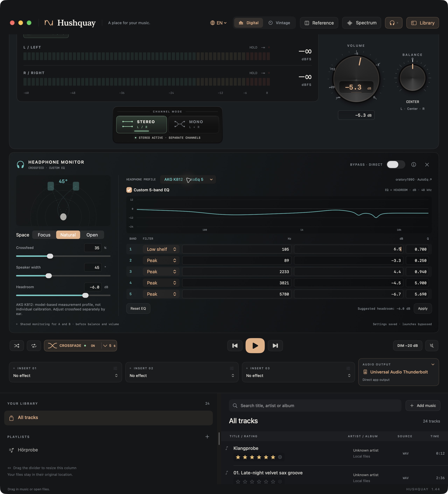Screen dimensions: 448x494
Task: Open crossfade duration 5 s dropdown
Action: (x=109, y=345)
